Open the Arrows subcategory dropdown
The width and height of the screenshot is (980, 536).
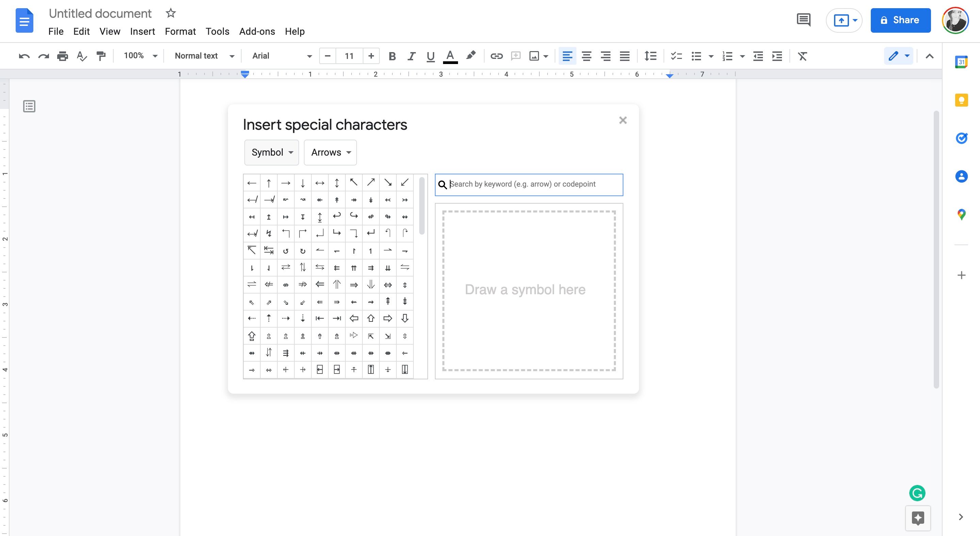[330, 152]
